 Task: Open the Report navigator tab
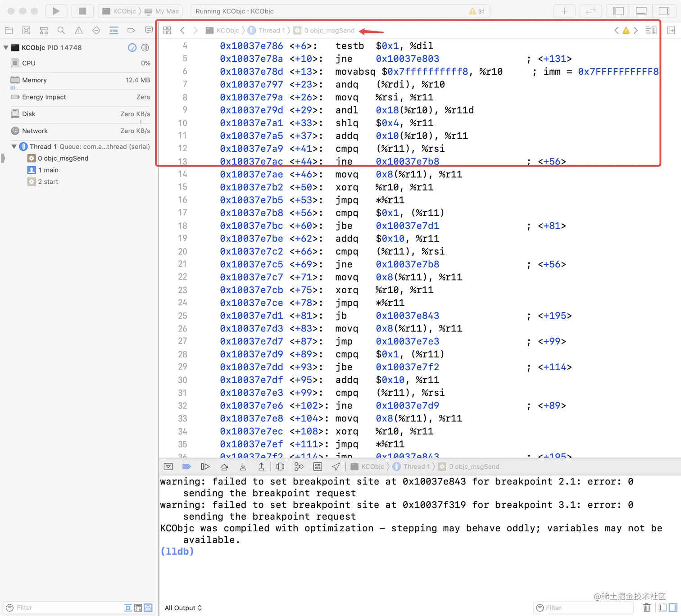pyautogui.click(x=149, y=31)
